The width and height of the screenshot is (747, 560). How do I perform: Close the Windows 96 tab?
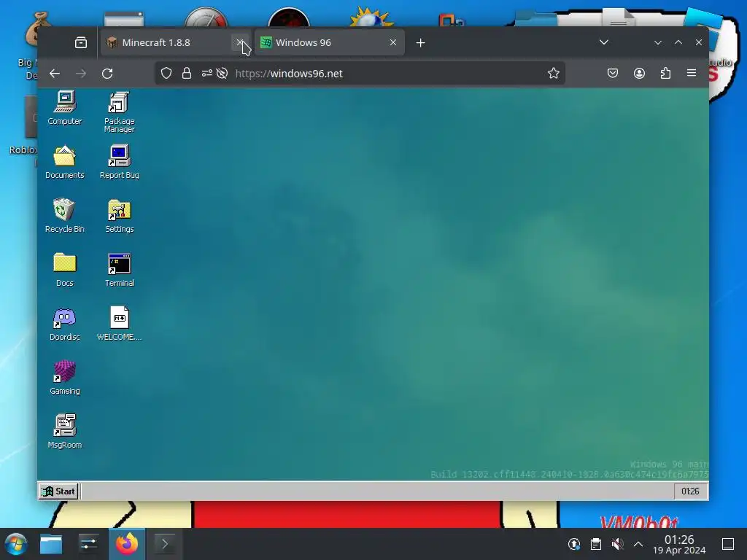393,42
